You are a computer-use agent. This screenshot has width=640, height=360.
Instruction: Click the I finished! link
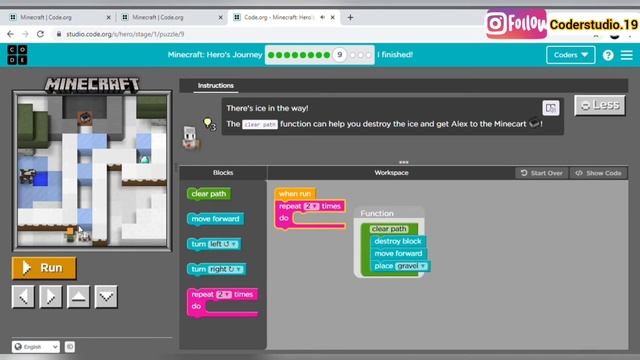click(395, 55)
